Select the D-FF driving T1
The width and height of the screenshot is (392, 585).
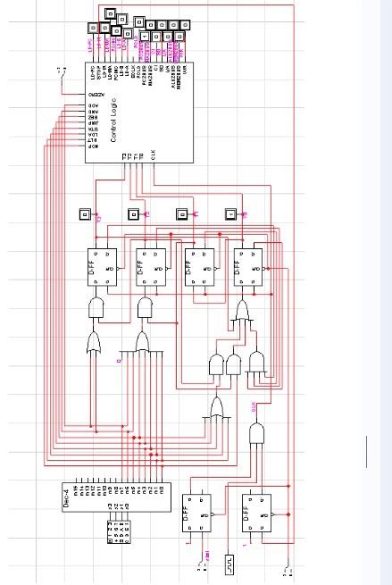[x=199, y=267]
